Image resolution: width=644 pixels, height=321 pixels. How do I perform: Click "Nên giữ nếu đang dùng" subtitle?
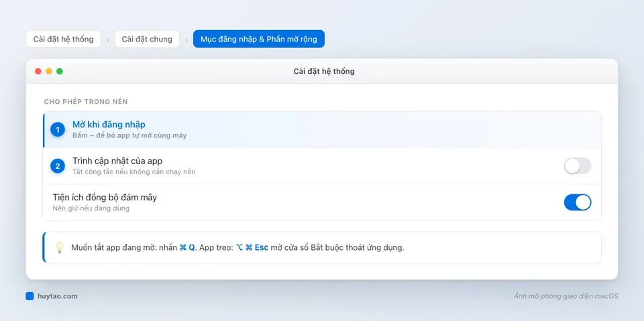click(91, 208)
